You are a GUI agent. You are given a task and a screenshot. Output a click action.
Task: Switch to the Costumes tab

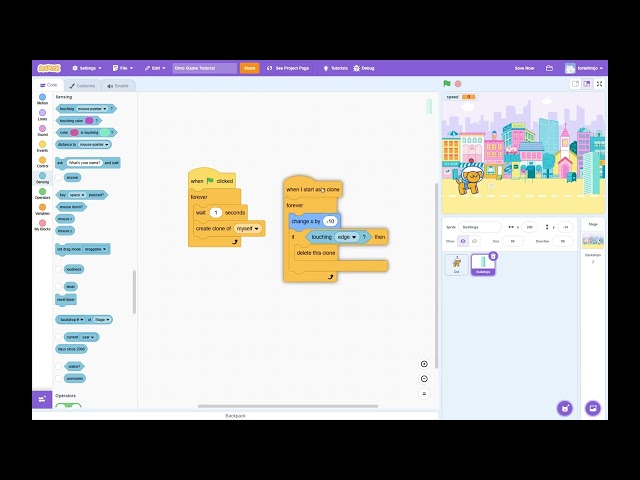pyautogui.click(x=82, y=86)
